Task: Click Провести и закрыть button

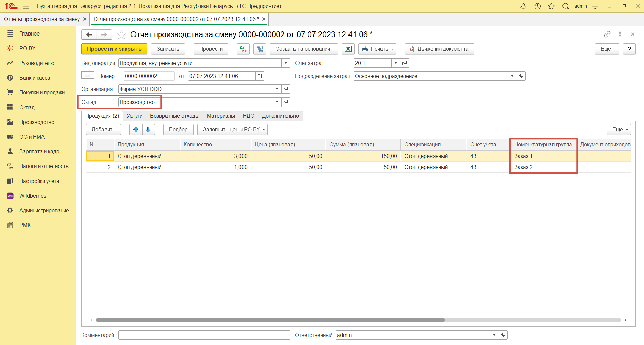Action: 114,49
